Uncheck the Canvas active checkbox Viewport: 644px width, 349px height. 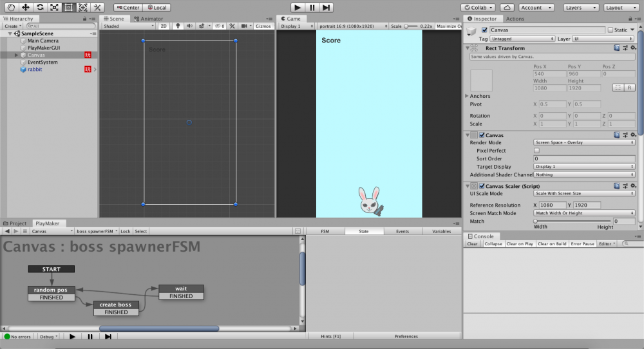click(x=484, y=30)
